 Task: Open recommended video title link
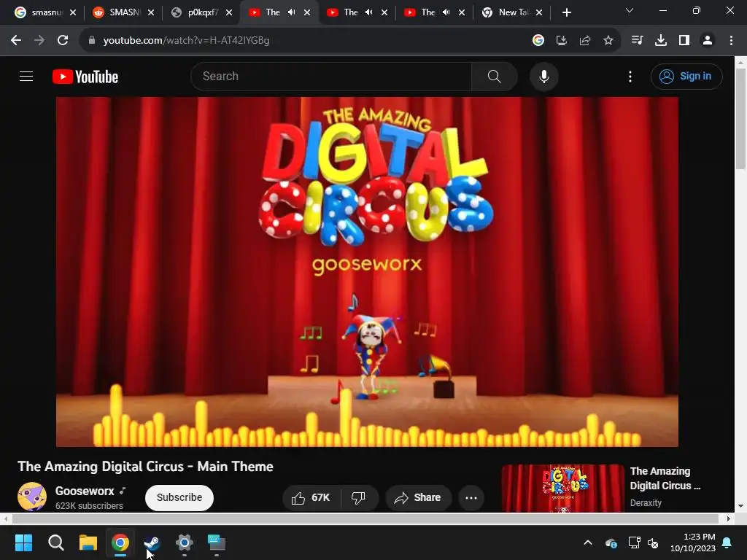[665, 478]
